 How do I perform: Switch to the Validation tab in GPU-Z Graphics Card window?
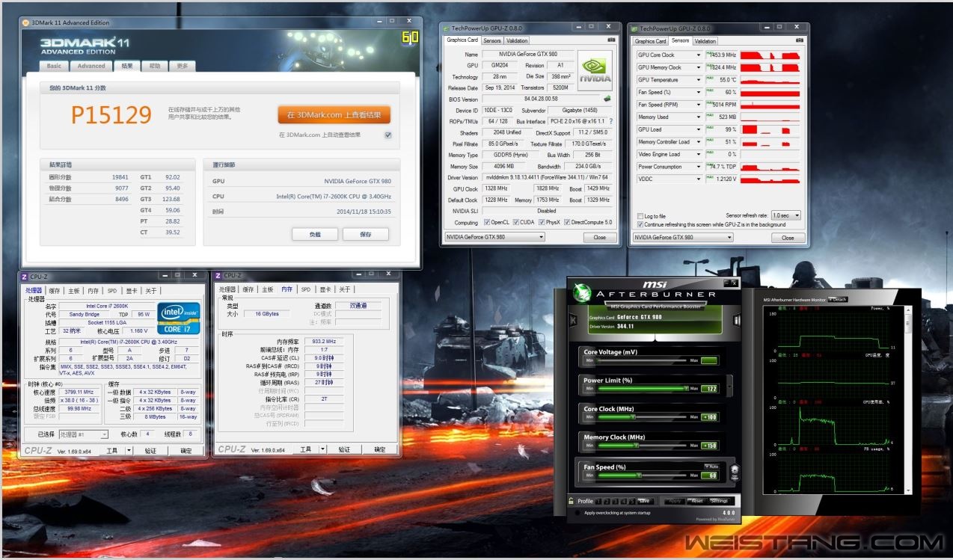pyautogui.click(x=517, y=40)
